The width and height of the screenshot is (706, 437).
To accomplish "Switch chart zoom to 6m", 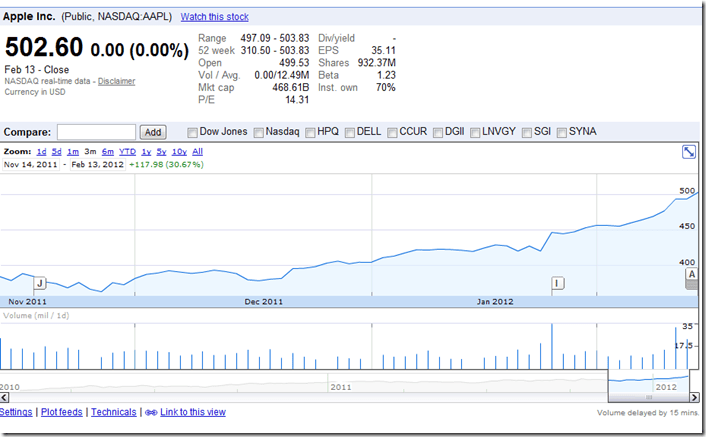I will click(x=107, y=151).
